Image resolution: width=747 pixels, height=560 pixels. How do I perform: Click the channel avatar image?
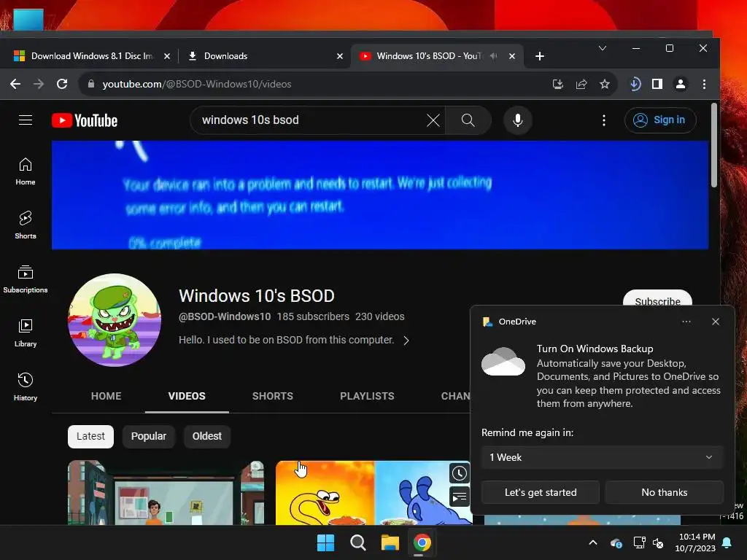(x=115, y=320)
